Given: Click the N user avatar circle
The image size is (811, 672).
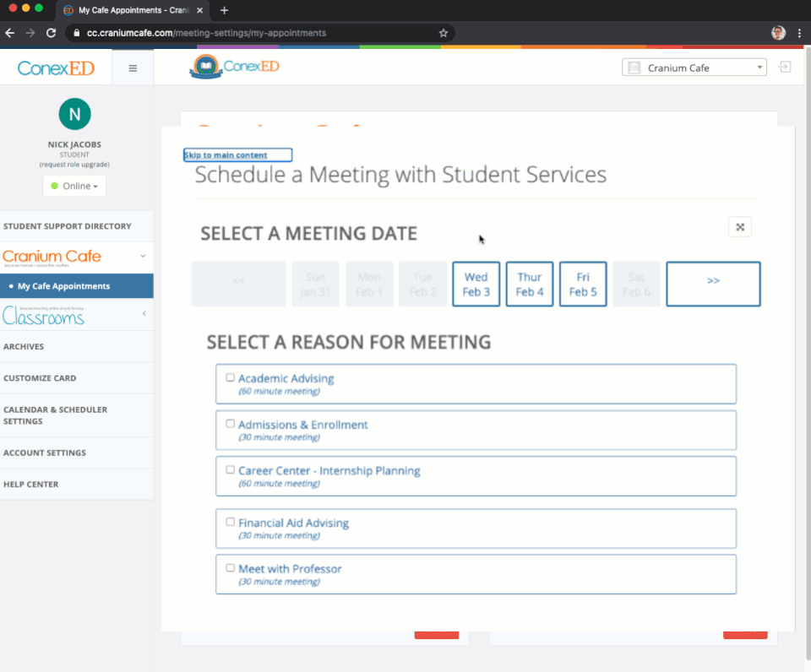Looking at the screenshot, I should [x=75, y=114].
